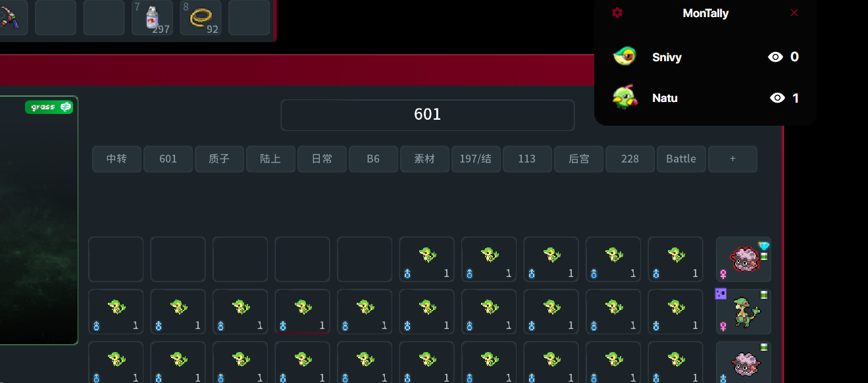868x383 pixels.
Task: Select the Breloom in the party column
Action: 744,312
